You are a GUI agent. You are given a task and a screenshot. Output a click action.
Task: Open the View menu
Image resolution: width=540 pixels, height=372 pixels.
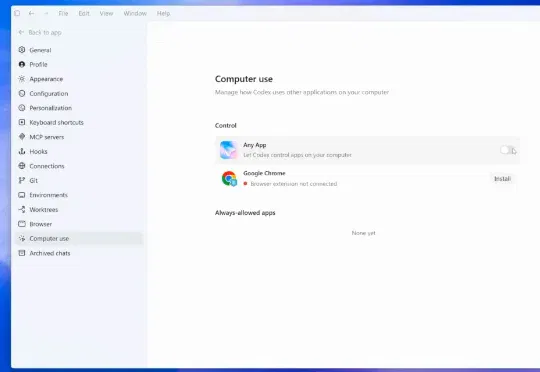[x=106, y=13]
